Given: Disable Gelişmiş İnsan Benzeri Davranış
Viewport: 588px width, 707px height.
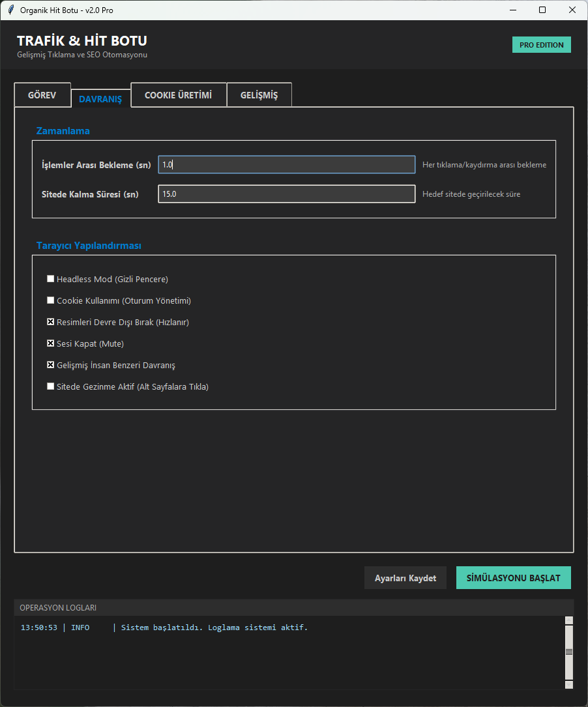Looking at the screenshot, I should (51, 365).
